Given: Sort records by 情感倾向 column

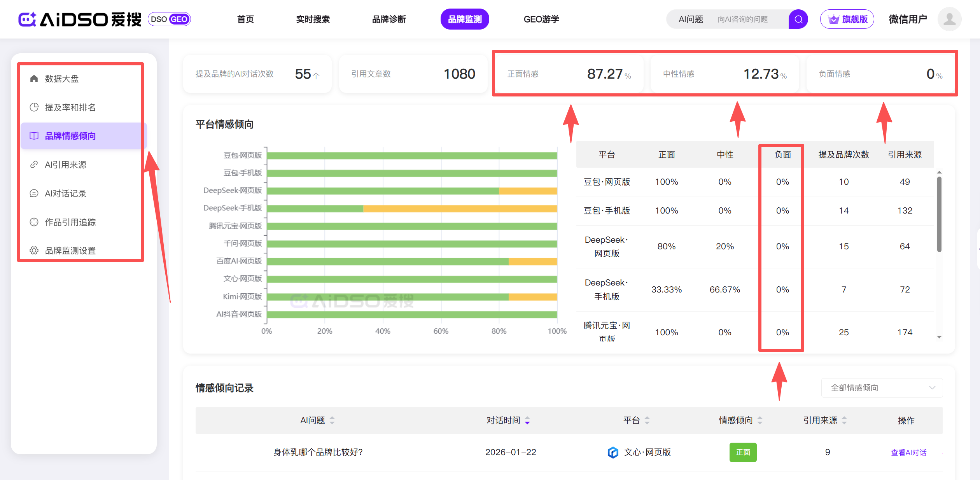Looking at the screenshot, I should click(x=759, y=420).
